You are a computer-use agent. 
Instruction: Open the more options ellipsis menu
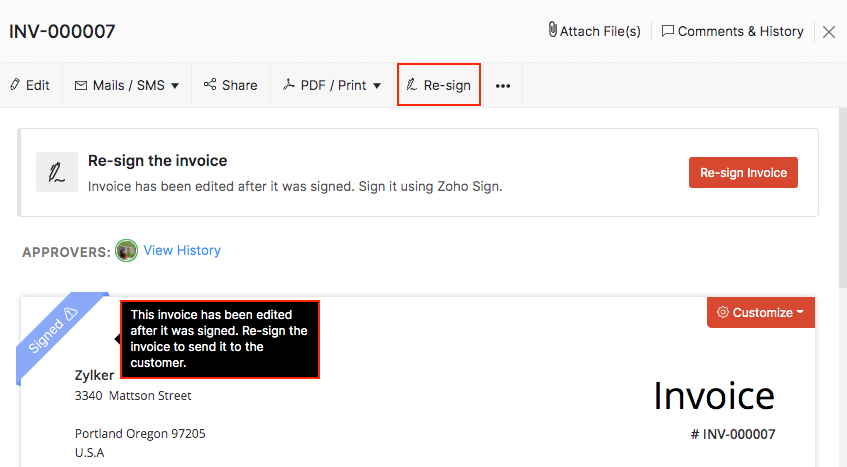[503, 86]
